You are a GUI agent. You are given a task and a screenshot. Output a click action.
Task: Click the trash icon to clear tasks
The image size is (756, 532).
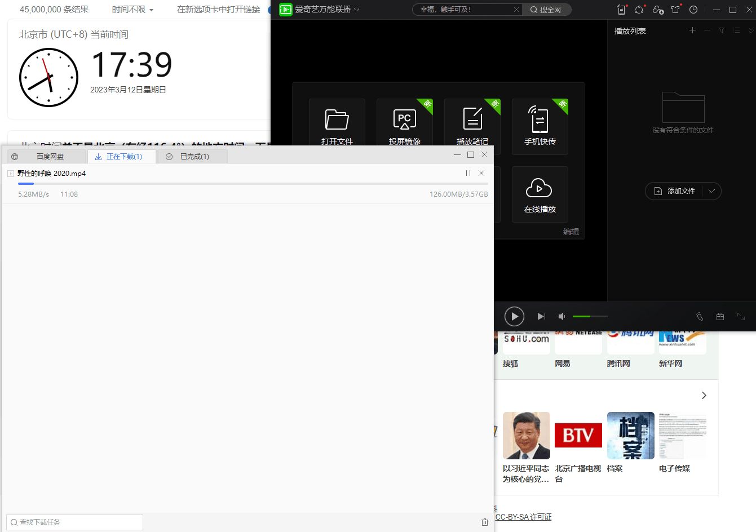(x=484, y=522)
